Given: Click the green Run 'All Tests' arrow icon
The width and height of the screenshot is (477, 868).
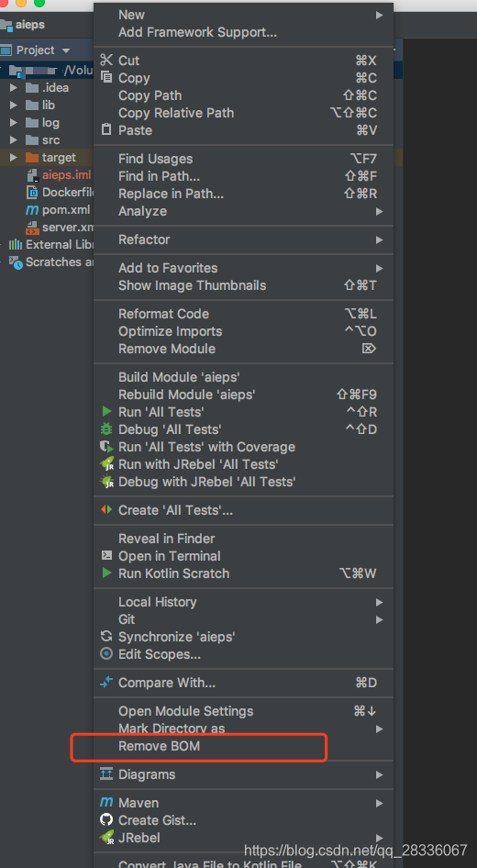Looking at the screenshot, I should click(x=106, y=411).
